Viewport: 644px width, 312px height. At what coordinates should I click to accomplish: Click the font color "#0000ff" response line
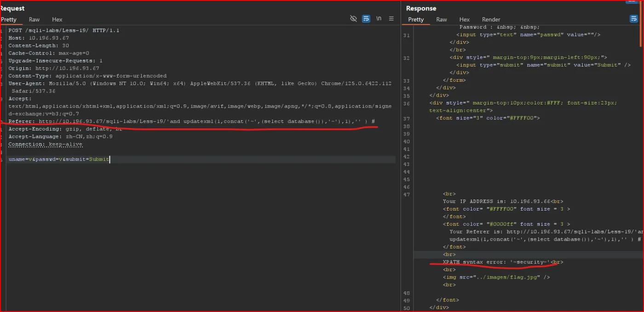click(506, 224)
